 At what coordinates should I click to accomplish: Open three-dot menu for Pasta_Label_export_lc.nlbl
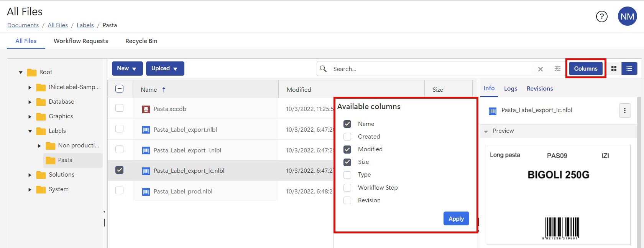coord(624,111)
